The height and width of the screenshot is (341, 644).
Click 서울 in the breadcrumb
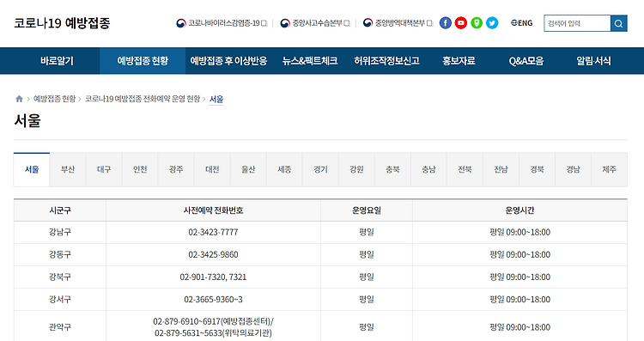[216, 99]
